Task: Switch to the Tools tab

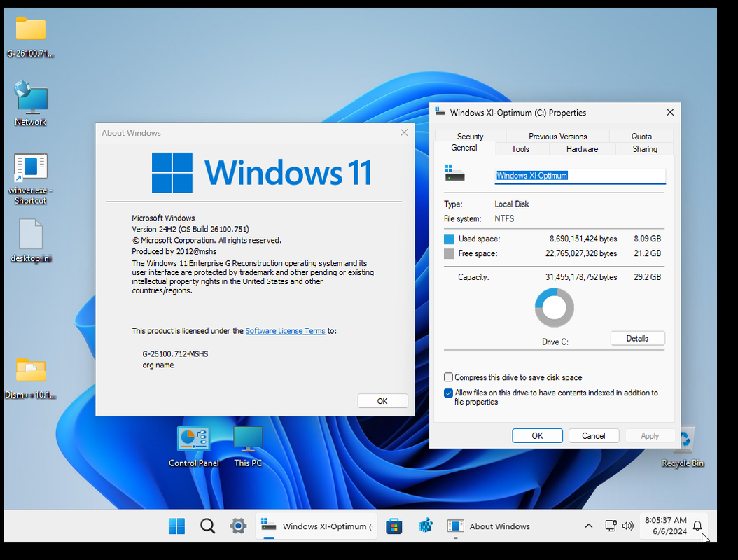Action: pos(520,148)
